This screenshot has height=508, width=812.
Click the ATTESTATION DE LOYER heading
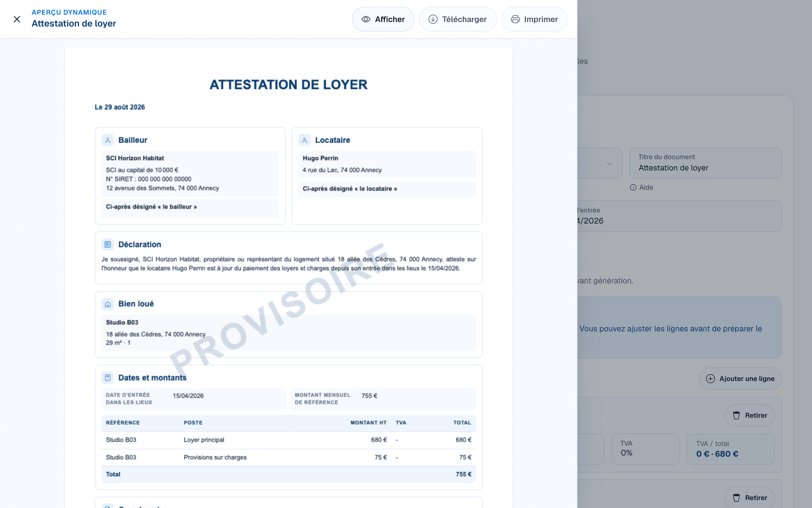point(288,85)
